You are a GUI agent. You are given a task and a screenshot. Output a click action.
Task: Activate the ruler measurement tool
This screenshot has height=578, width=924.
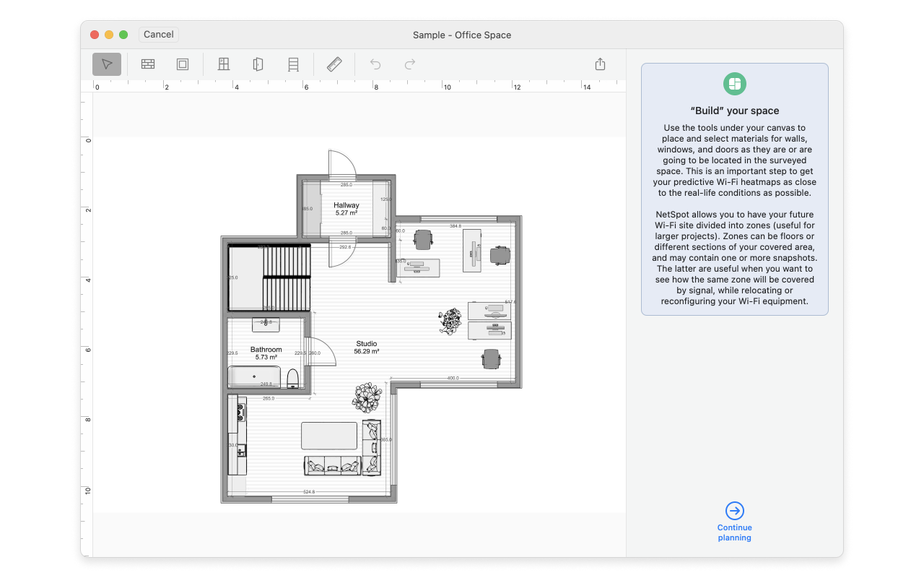pos(334,64)
